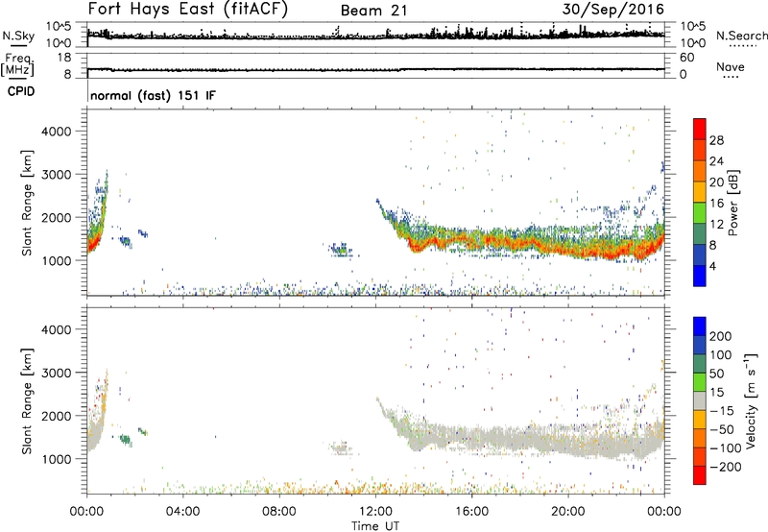Click the date '30/Sep/2016'
This screenshot has height=532, width=768.
pyautogui.click(x=612, y=9)
